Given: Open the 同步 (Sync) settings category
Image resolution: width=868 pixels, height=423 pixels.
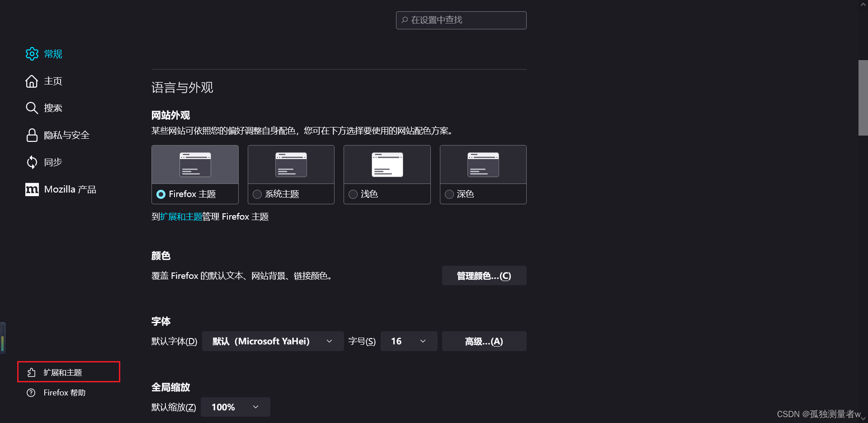Looking at the screenshot, I should coord(53,162).
